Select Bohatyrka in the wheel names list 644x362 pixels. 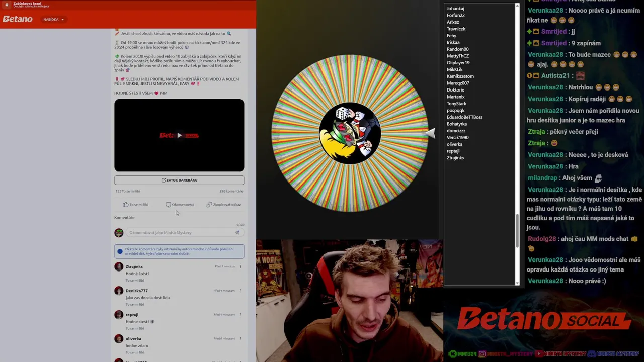457,124
